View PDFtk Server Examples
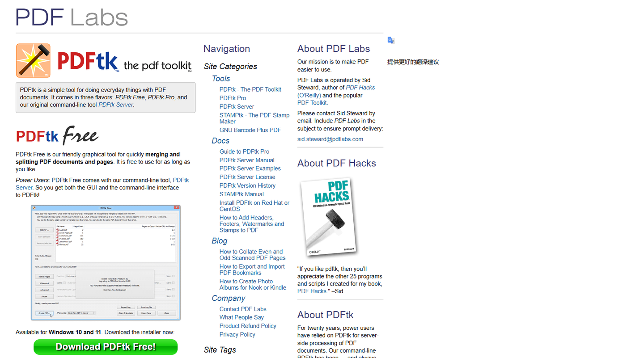This screenshot has width=644, height=358. [250, 168]
